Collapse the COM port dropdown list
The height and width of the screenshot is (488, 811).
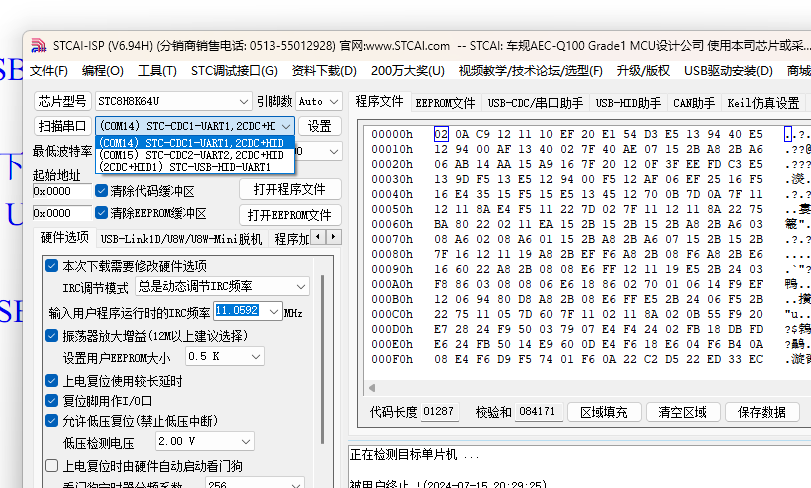click(x=286, y=126)
